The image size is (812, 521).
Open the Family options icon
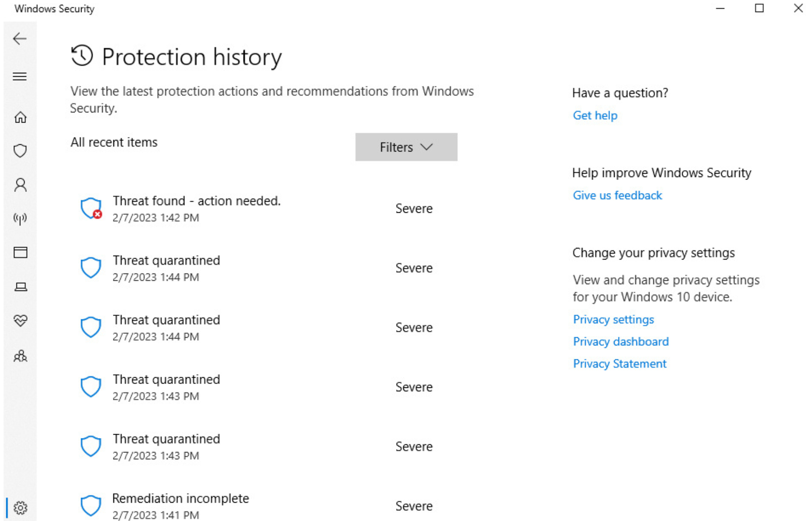[20, 356]
